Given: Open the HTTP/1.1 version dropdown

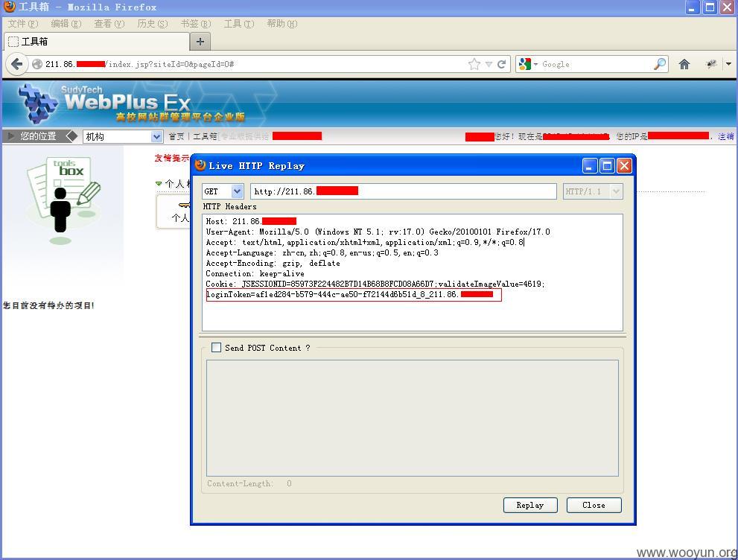Looking at the screenshot, I should click(593, 191).
